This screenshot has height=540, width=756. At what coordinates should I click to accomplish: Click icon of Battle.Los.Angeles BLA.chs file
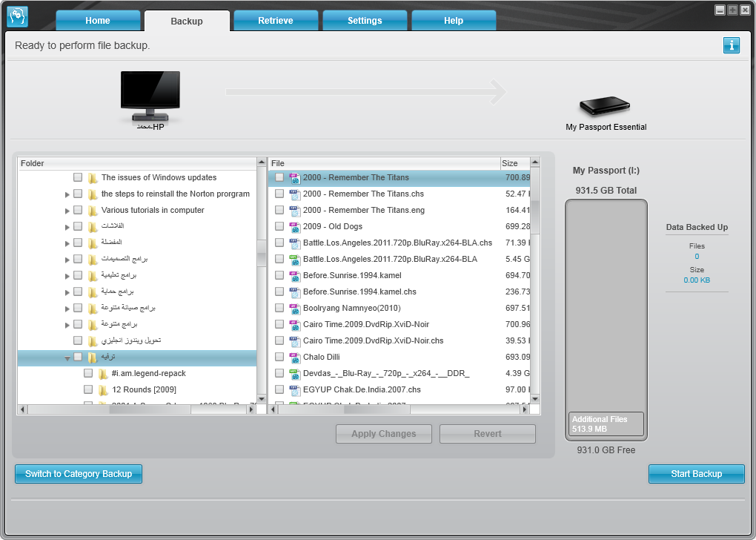[294, 243]
